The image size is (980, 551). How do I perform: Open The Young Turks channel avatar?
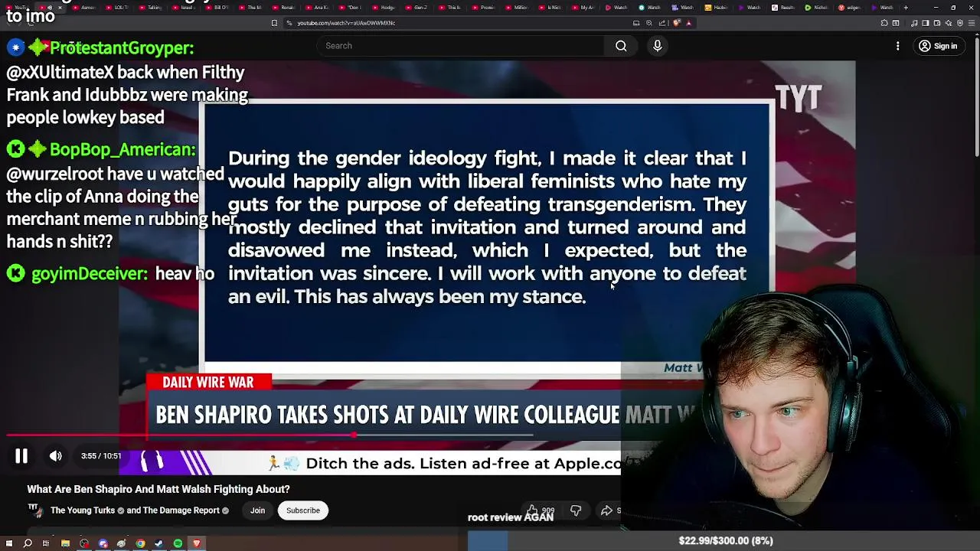pos(34,510)
